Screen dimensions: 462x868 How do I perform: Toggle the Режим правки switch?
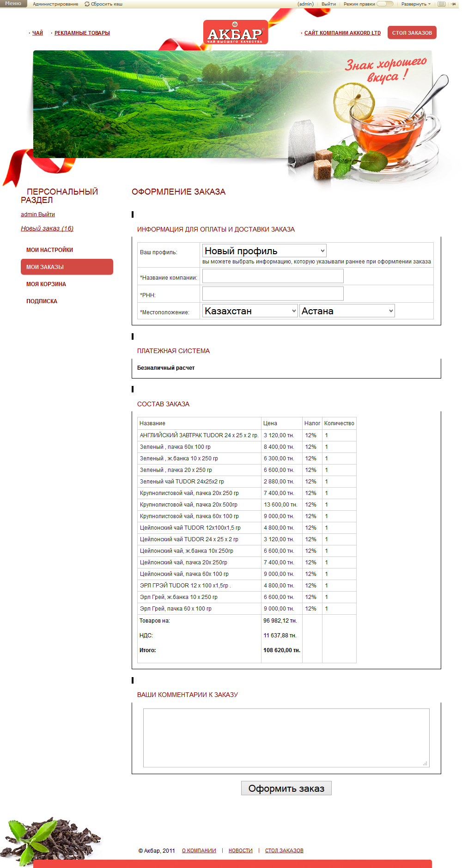385,4
